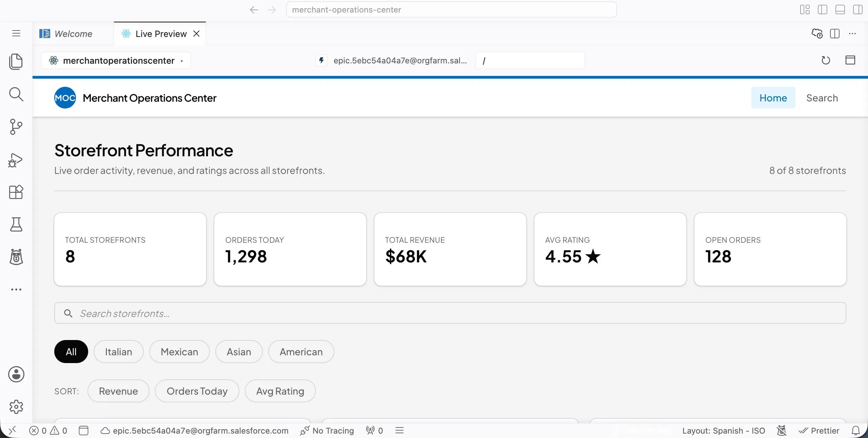Open the Explorer files icon in activity bar
The height and width of the screenshot is (438, 868).
click(16, 61)
